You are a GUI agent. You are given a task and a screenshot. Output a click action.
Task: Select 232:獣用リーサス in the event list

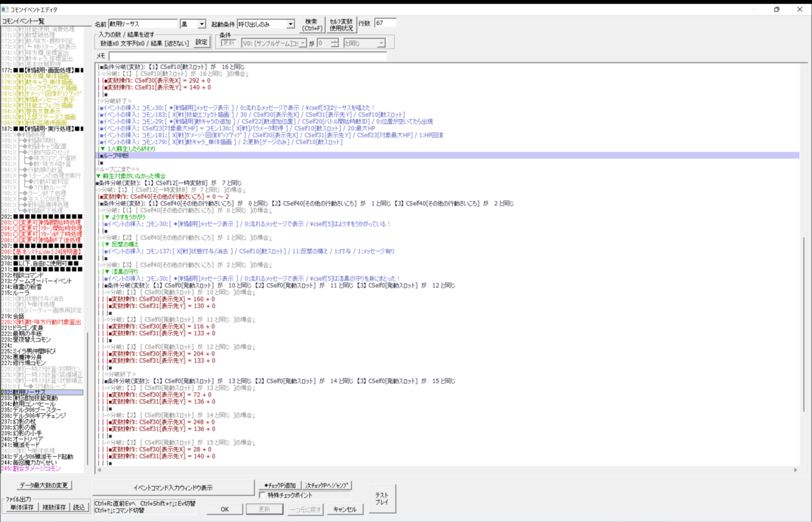[42, 392]
